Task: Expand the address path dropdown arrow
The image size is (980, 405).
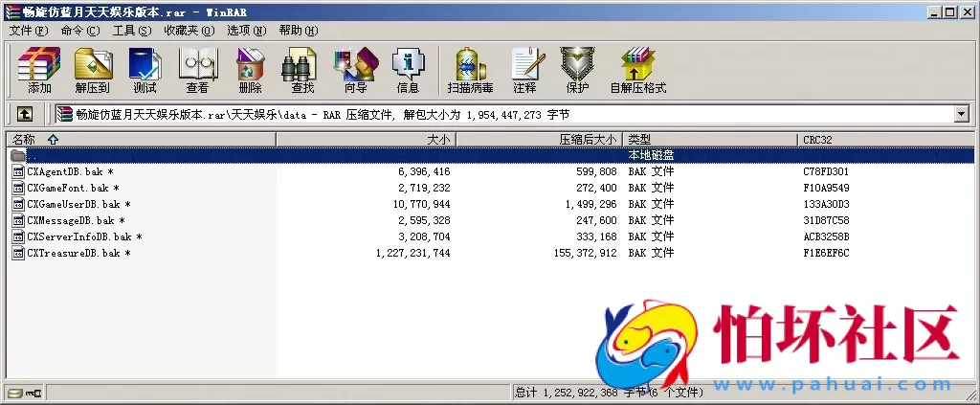Action: pos(962,114)
